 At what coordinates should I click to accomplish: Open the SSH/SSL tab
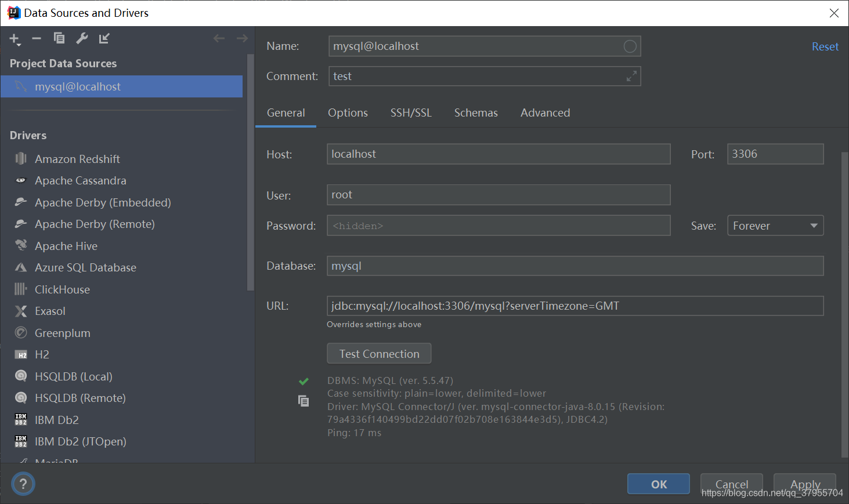pos(411,113)
